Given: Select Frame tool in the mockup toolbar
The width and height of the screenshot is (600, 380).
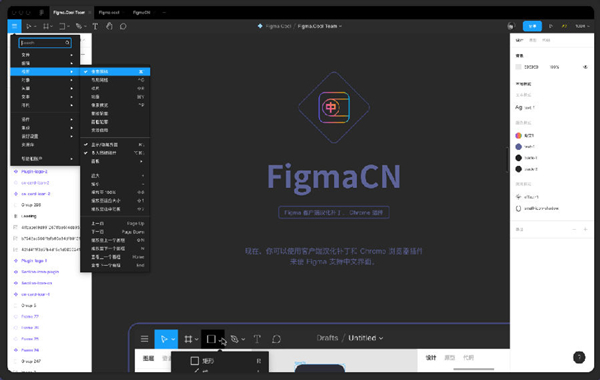Looking at the screenshot, I should (x=188, y=339).
